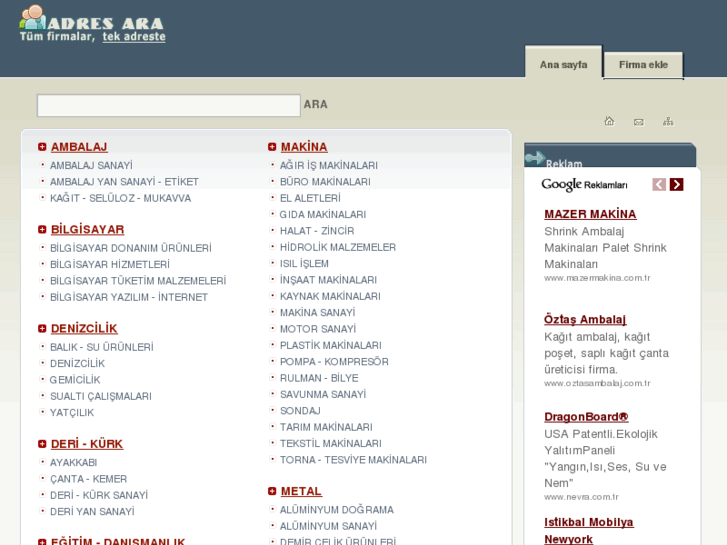Switch to the Firma ekle tab
727x545 pixels.
click(644, 64)
